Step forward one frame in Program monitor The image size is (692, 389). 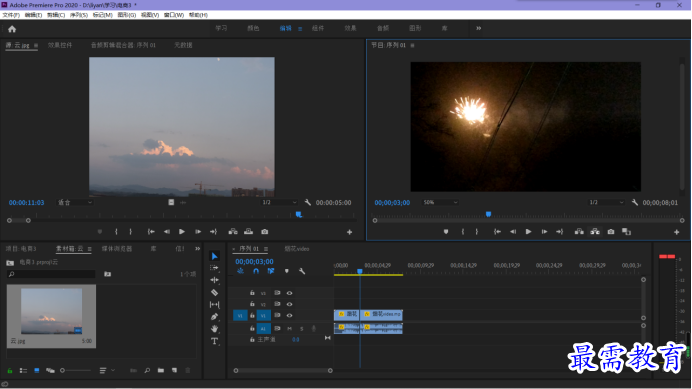(x=544, y=232)
